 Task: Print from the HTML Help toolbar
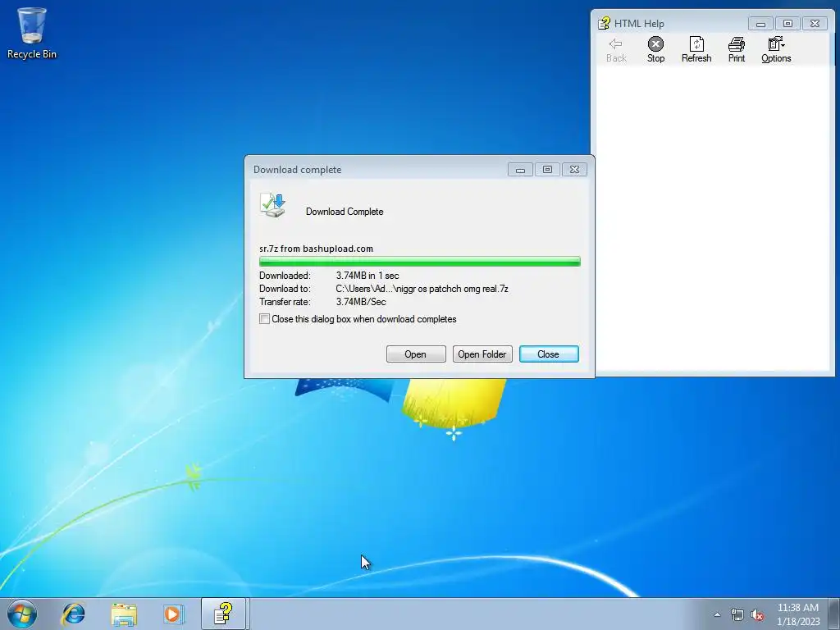[737, 50]
